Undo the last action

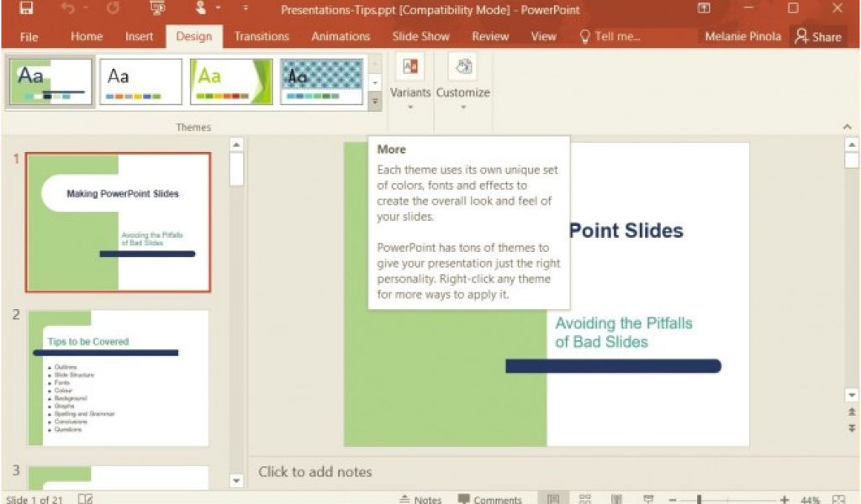pos(69,8)
